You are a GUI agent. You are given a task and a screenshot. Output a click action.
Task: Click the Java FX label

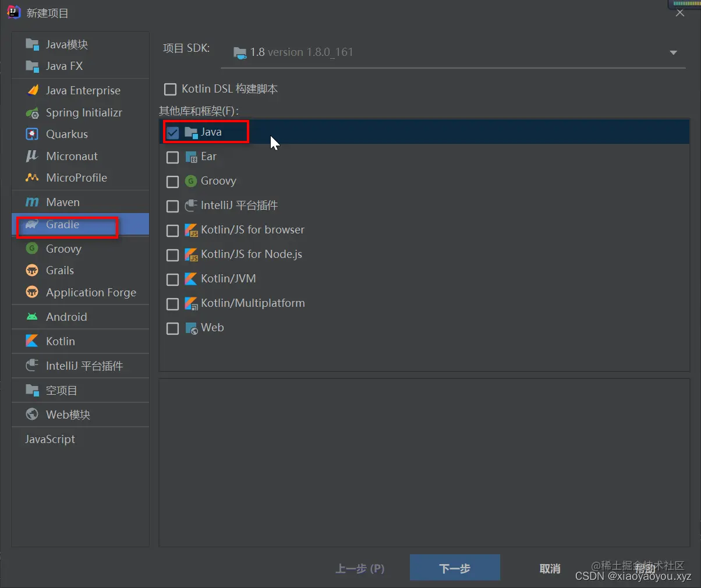pos(64,66)
